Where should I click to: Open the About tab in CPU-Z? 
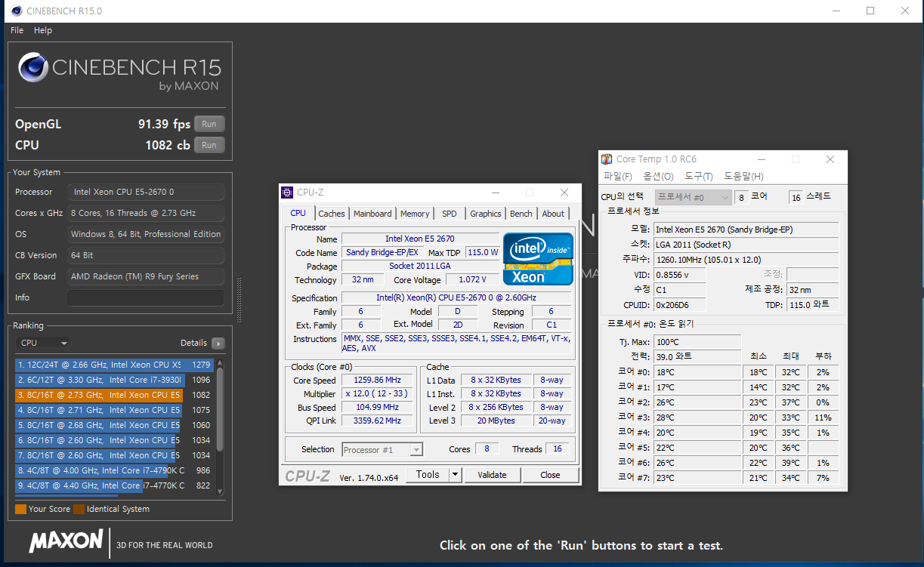[x=553, y=214]
